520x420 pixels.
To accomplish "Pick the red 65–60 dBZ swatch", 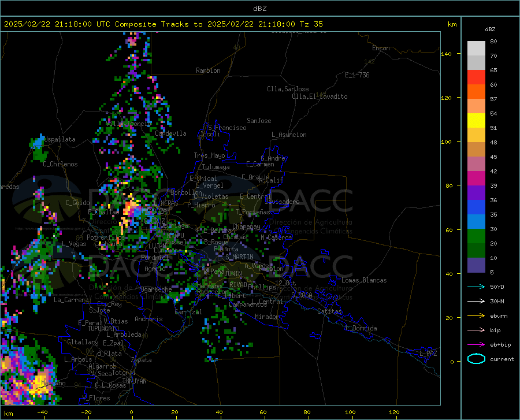I will click(x=476, y=77).
